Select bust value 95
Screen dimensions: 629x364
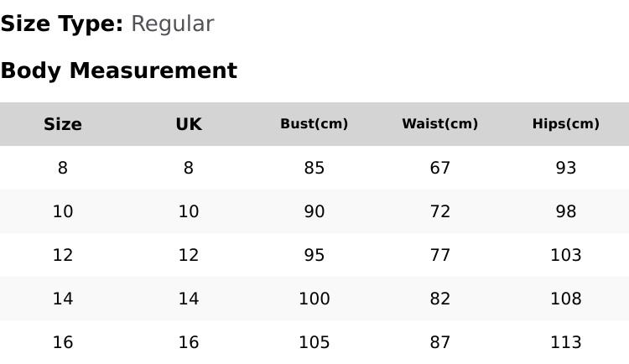[314, 255]
